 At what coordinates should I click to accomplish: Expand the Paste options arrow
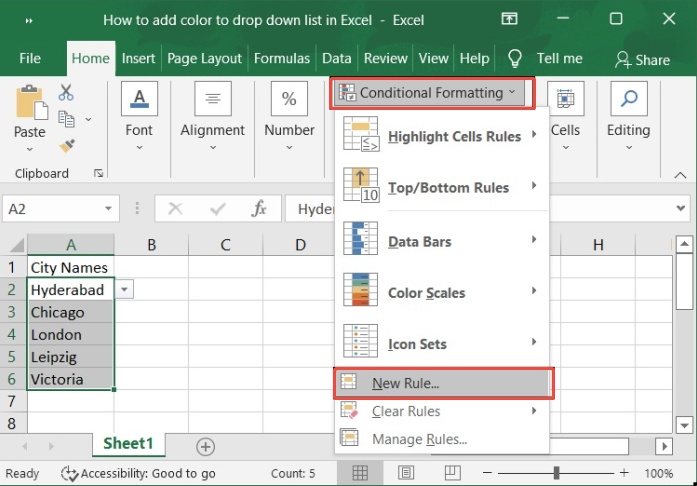coord(30,149)
